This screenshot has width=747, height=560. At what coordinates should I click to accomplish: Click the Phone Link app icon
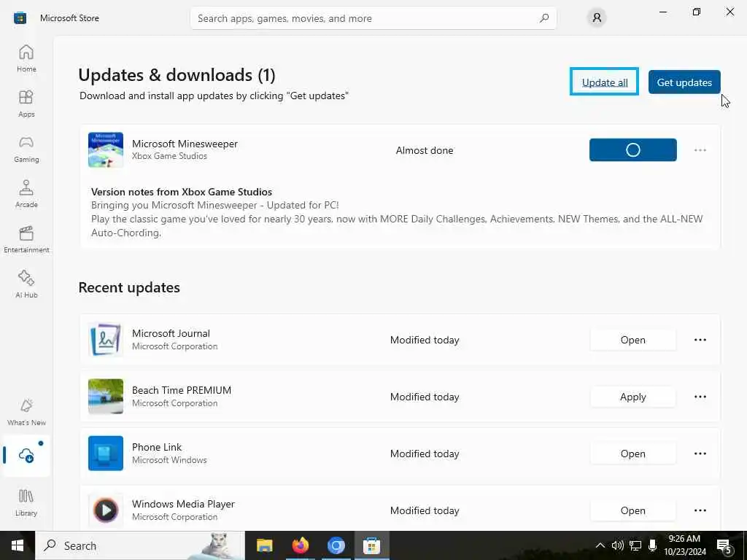point(106,454)
